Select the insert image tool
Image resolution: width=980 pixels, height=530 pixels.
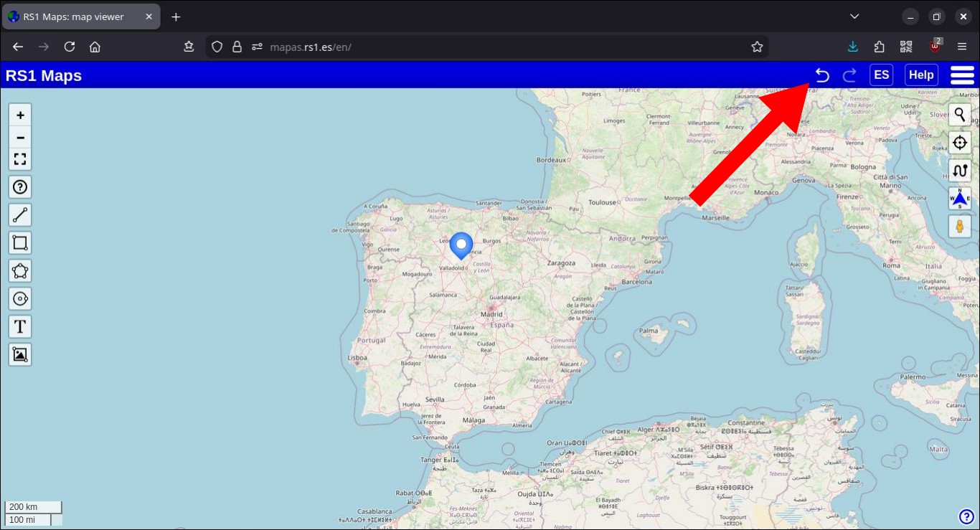tap(20, 354)
